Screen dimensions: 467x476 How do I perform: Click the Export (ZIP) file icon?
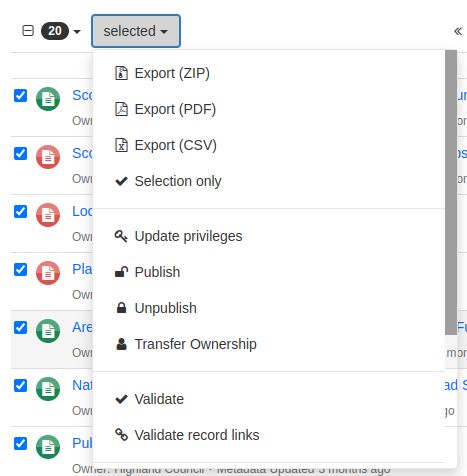point(121,73)
